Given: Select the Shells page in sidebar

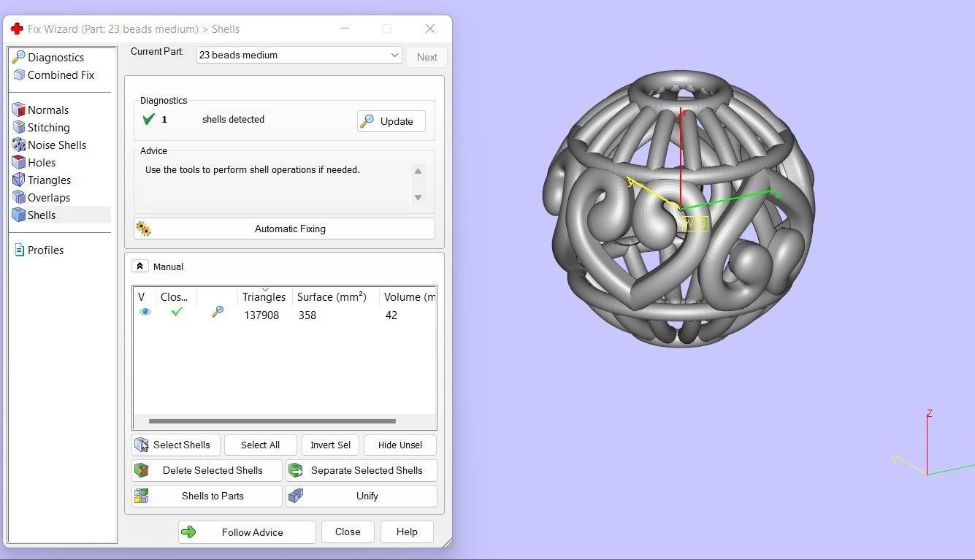Looking at the screenshot, I should (x=42, y=215).
